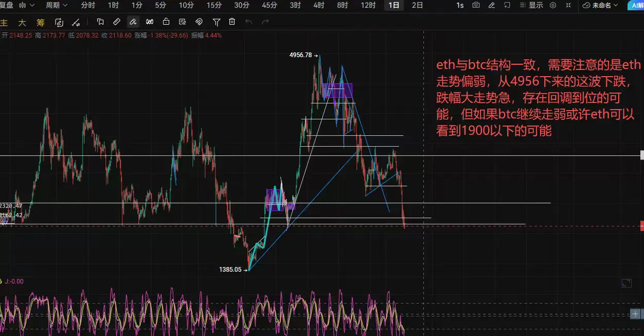The width and height of the screenshot is (644, 336).
Task: Select the 8时 timeframe
Action: [343, 5]
